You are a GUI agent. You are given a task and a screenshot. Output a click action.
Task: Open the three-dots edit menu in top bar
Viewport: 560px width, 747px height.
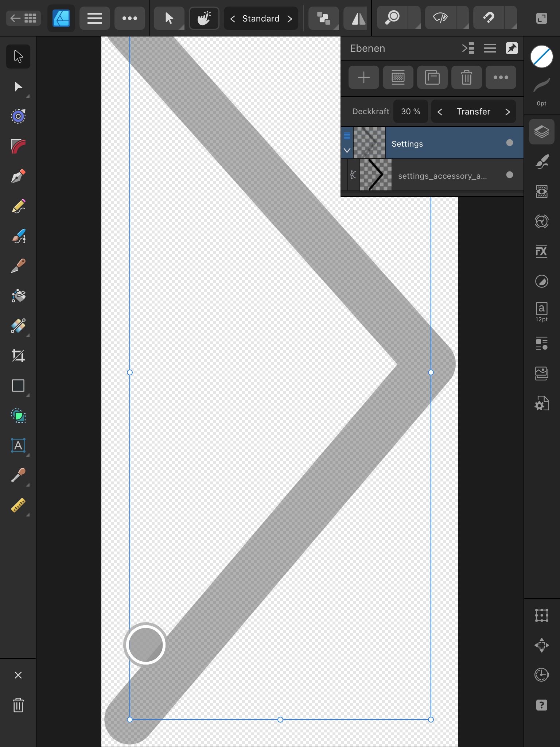point(130,18)
